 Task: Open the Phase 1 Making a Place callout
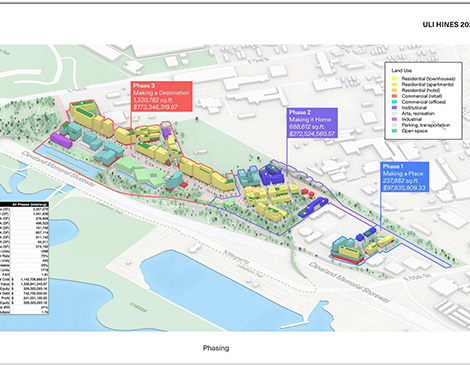click(405, 177)
